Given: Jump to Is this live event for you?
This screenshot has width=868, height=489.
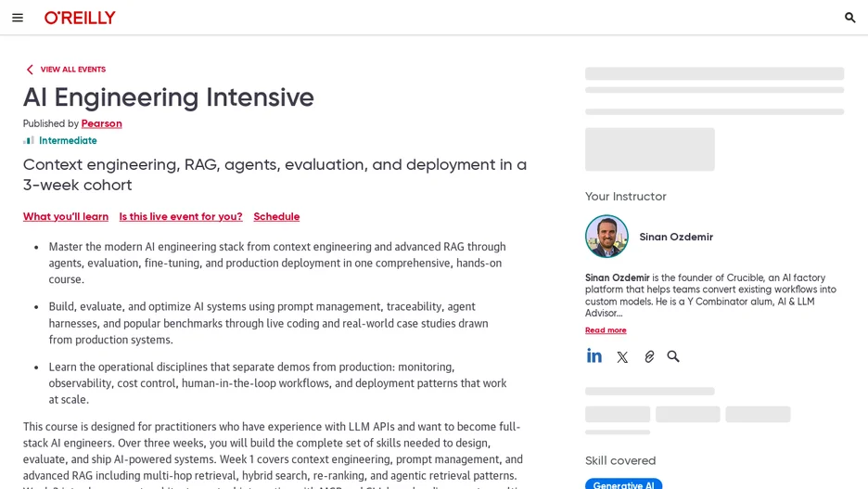Looking at the screenshot, I should coord(181,216).
